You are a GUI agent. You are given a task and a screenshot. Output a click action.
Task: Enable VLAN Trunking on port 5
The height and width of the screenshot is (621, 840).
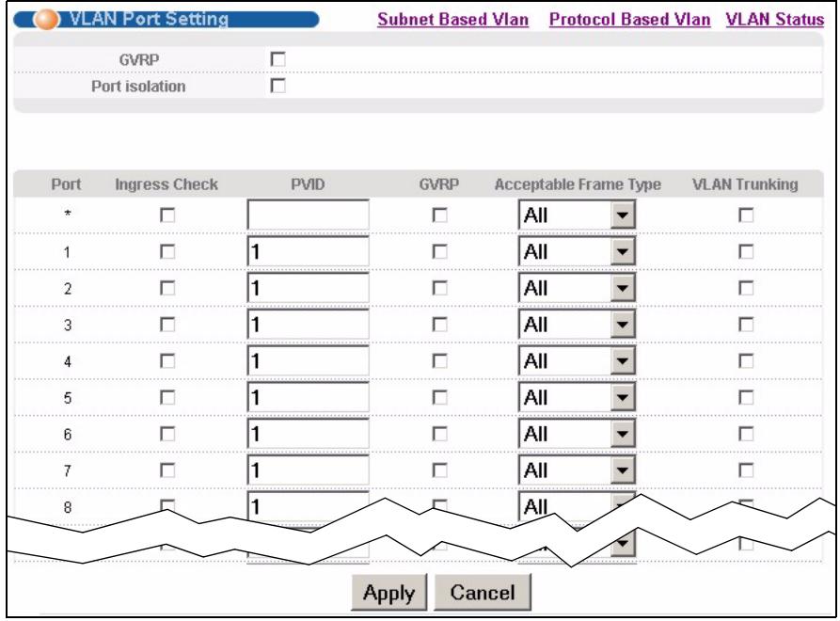tap(746, 397)
